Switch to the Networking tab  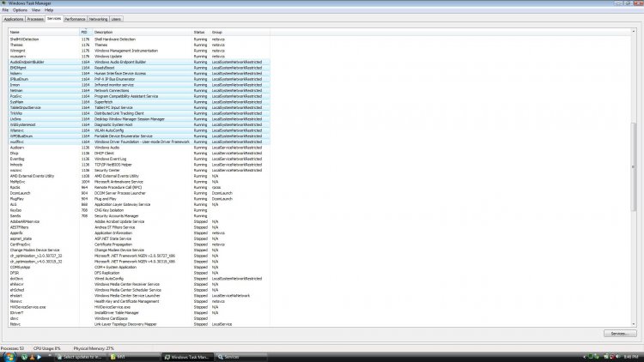tap(98, 19)
